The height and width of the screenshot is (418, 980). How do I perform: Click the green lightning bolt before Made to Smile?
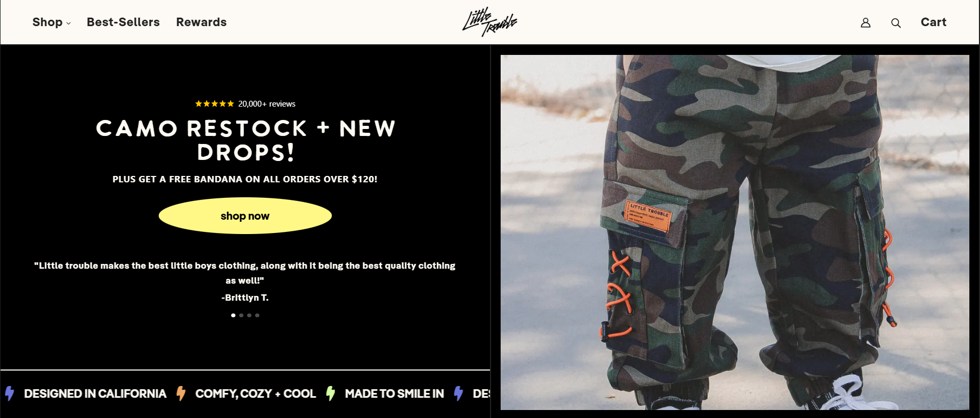pyautogui.click(x=331, y=393)
